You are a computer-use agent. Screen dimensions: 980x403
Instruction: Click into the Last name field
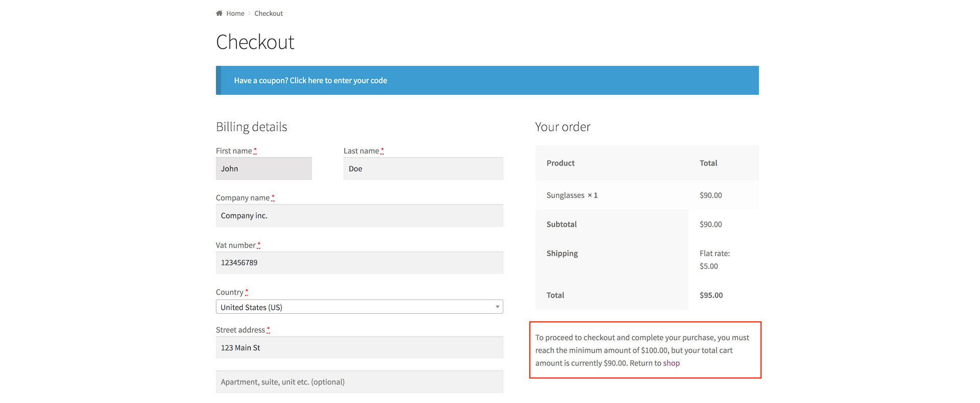(423, 169)
